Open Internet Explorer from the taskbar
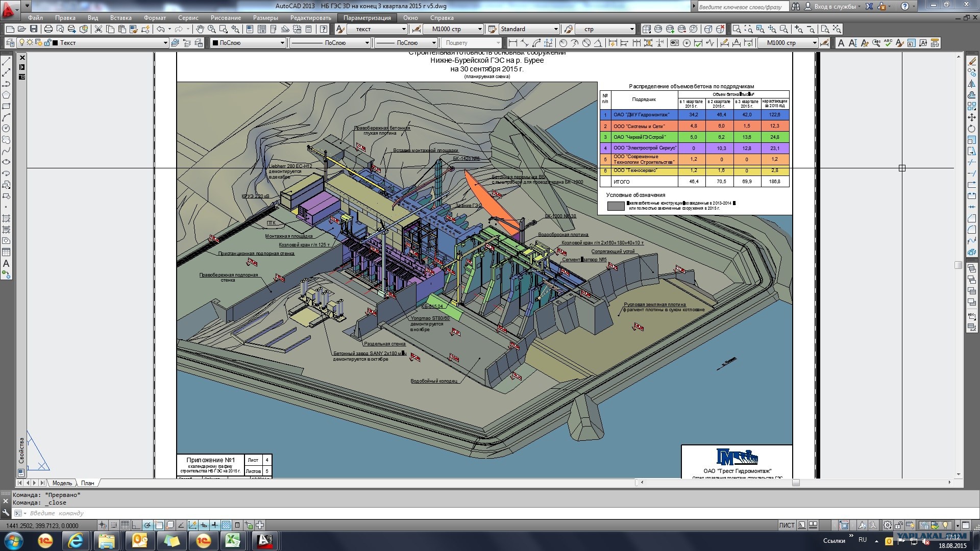The height and width of the screenshot is (551, 980). 77,541
